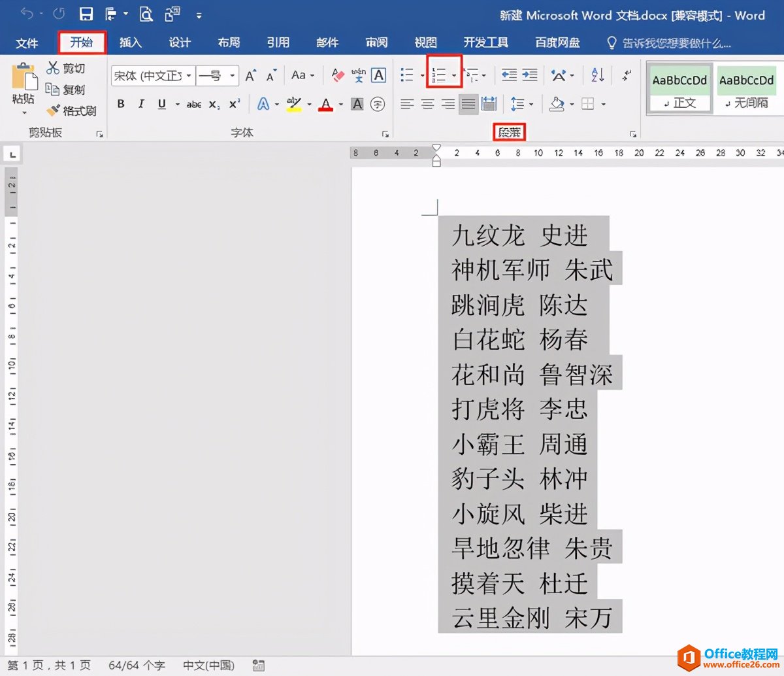Click the 64/64 个字 word count
Screen dimensions: 784x676
tap(137, 666)
